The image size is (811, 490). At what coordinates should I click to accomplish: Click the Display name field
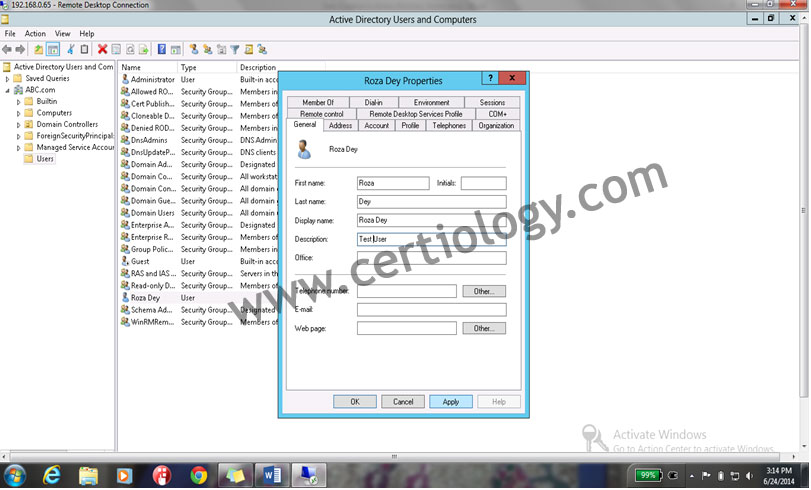tap(431, 220)
